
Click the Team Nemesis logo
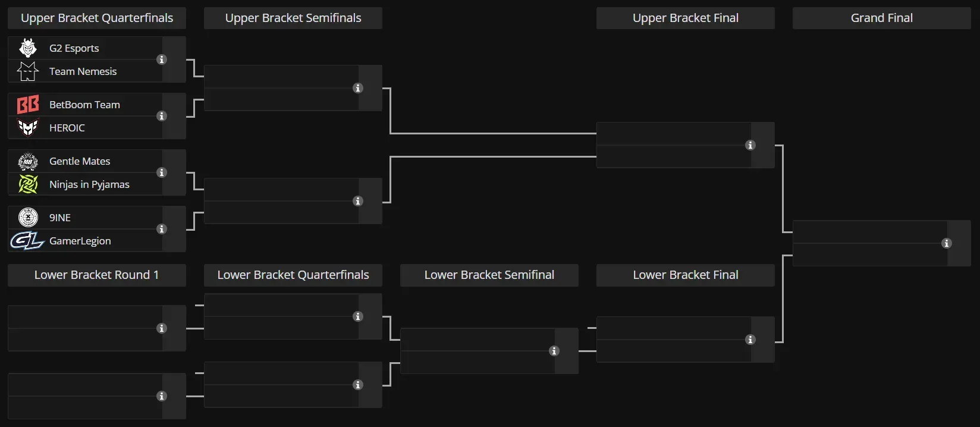(27, 71)
